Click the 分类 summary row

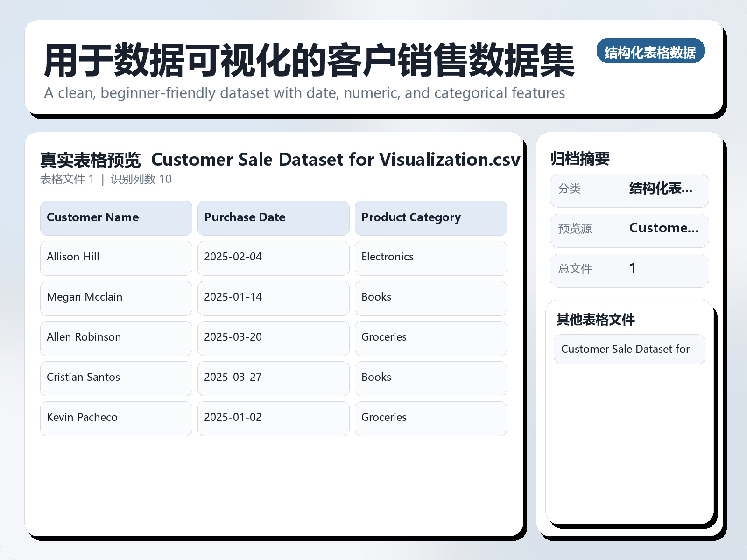(629, 190)
